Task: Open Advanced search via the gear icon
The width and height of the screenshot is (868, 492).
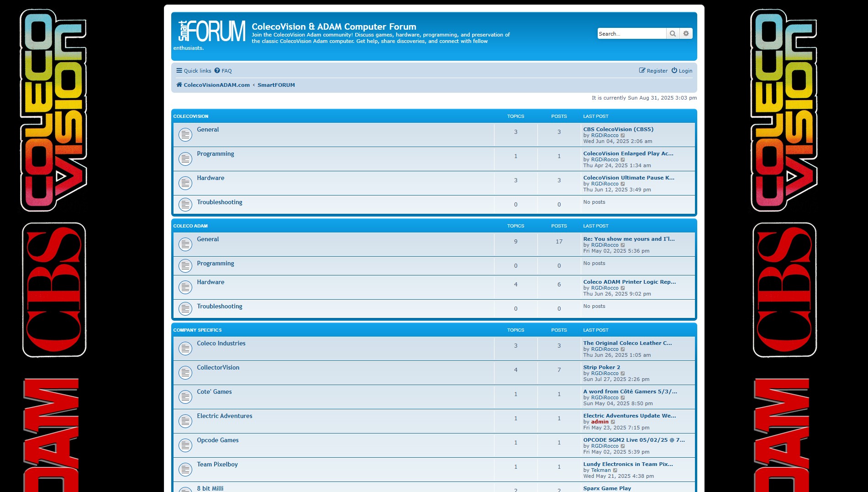Action: tap(686, 33)
